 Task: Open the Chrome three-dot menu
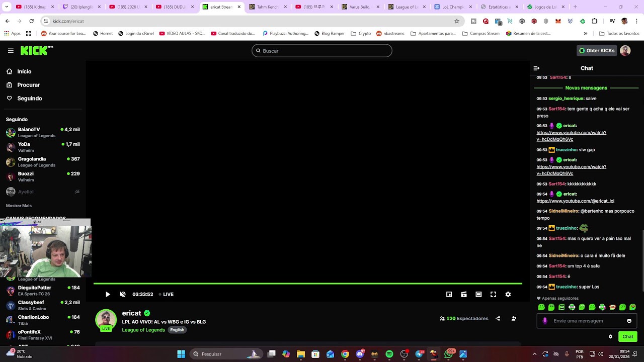636,21
